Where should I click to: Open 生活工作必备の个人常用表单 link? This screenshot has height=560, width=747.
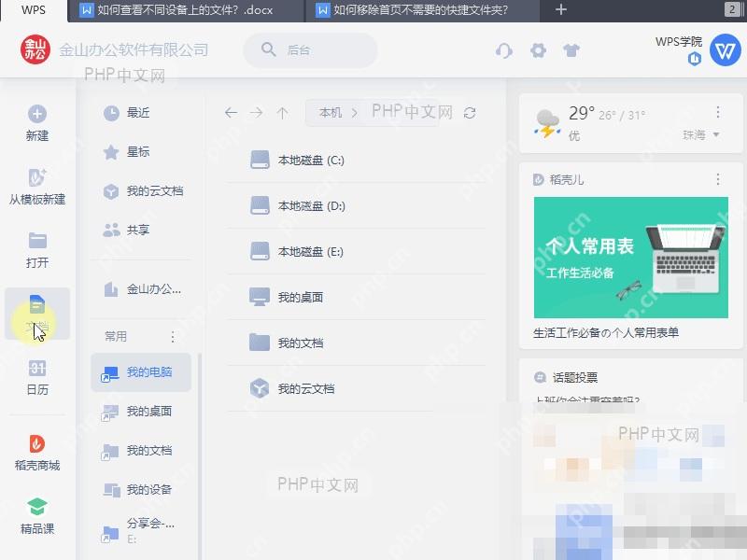pyautogui.click(x=605, y=332)
